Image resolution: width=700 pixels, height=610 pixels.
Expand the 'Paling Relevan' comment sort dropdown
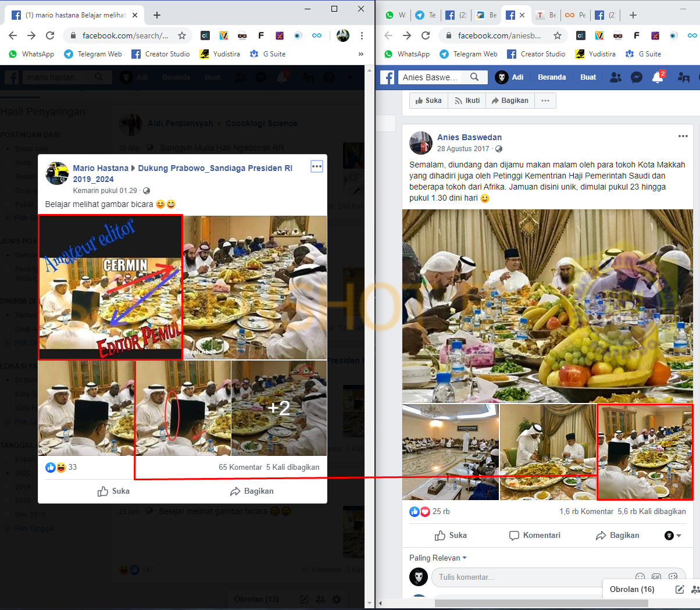[438, 558]
